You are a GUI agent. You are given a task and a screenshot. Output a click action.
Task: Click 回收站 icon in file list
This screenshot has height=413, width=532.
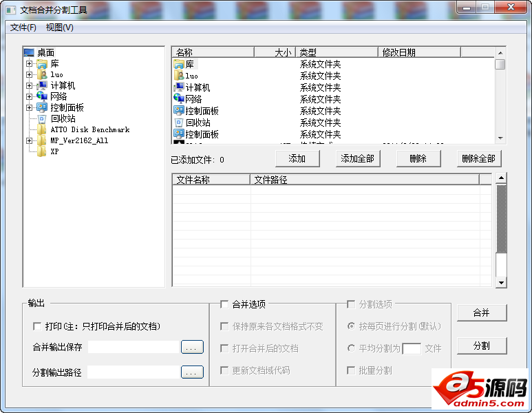click(x=179, y=122)
